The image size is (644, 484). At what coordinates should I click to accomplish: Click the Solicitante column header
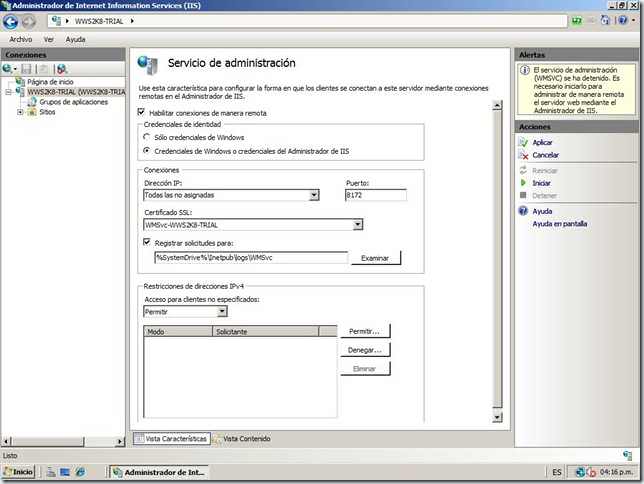point(265,332)
